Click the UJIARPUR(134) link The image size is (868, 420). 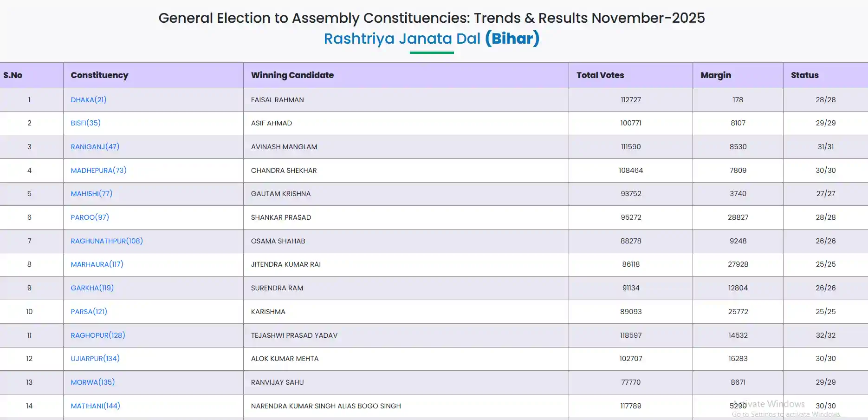tap(95, 358)
